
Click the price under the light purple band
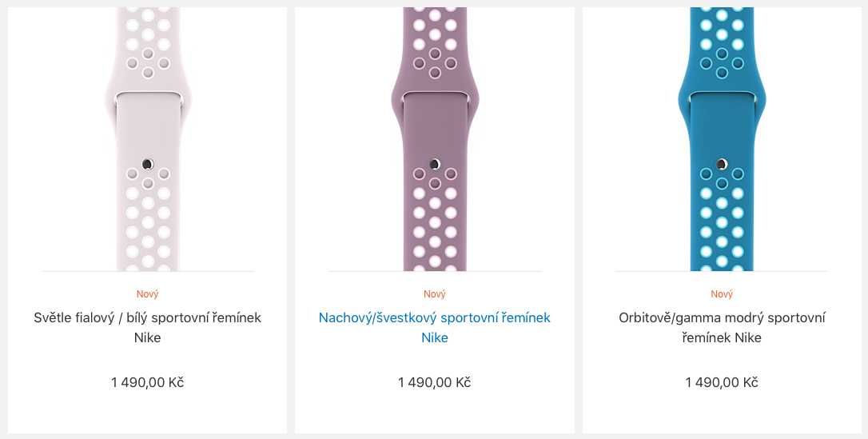pos(148,382)
